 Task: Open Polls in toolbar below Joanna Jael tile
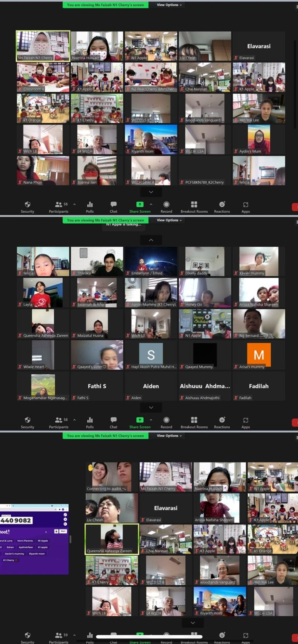90,207
